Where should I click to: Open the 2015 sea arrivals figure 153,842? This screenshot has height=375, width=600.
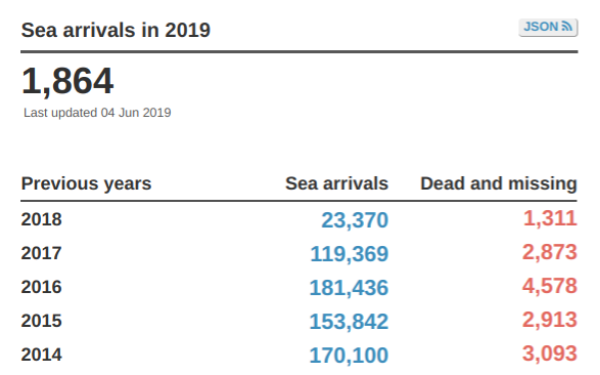click(349, 321)
